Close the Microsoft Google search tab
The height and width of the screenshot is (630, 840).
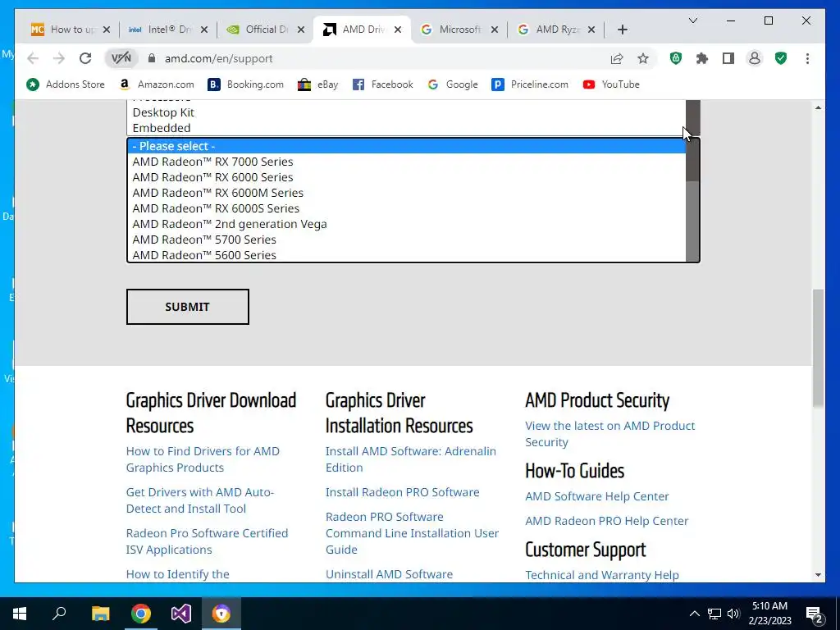point(495,30)
